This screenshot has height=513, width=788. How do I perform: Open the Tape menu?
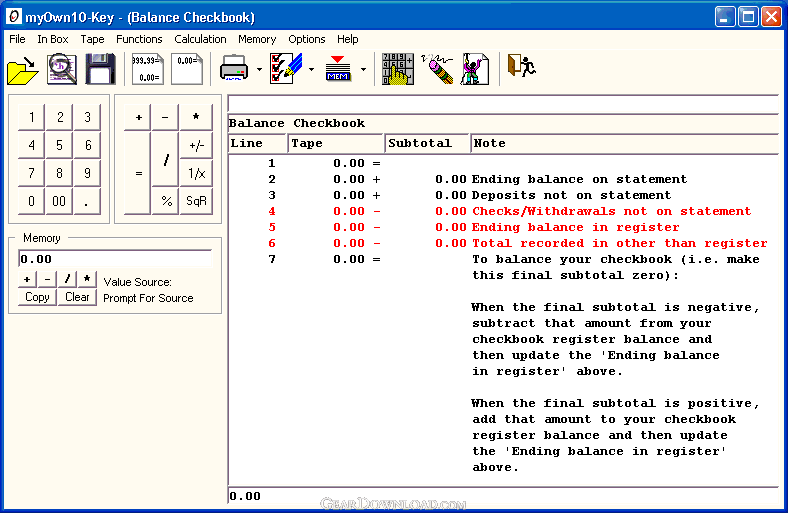pyautogui.click(x=92, y=39)
